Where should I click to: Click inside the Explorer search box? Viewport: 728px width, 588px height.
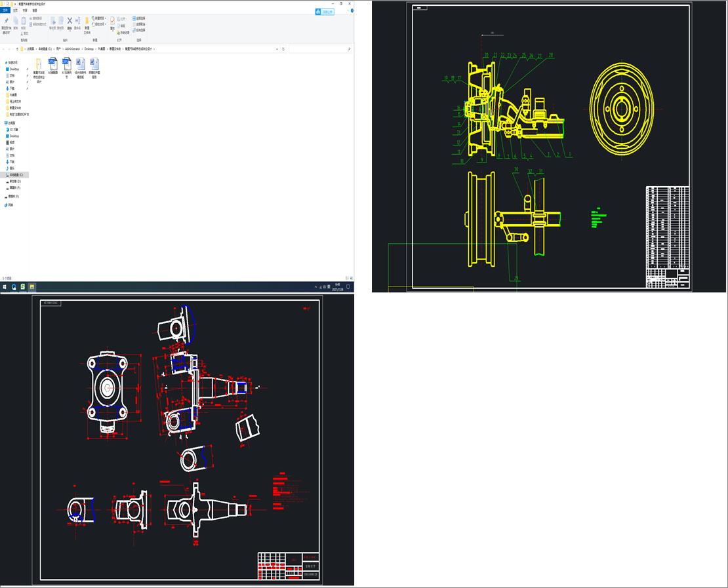point(319,49)
